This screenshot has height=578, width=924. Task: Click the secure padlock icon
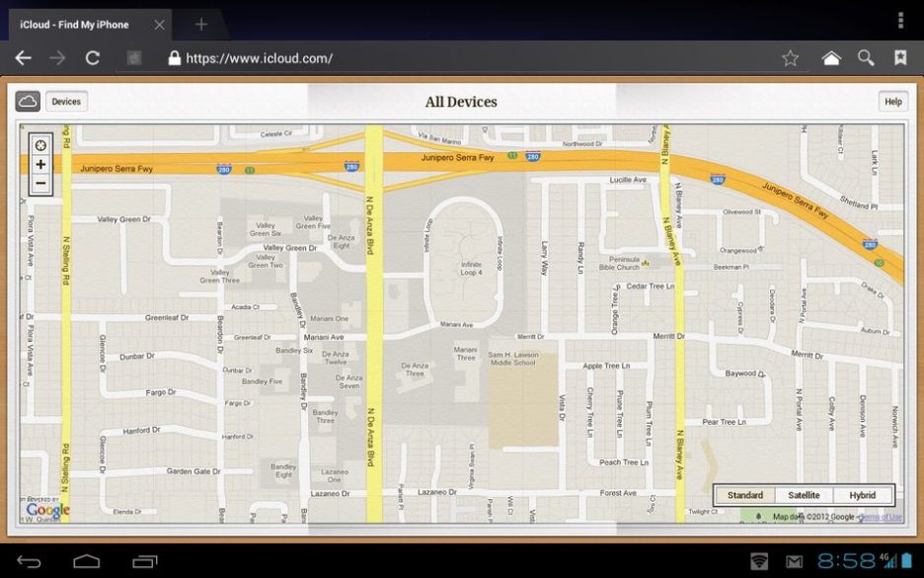point(174,57)
